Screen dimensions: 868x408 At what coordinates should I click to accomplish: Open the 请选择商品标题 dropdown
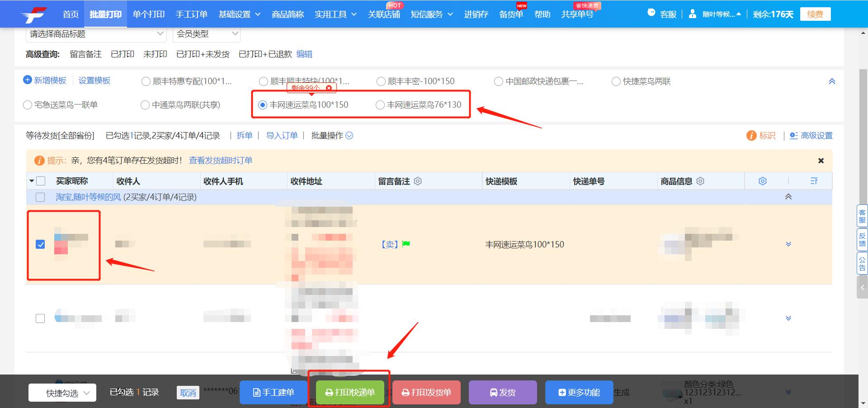[x=96, y=34]
